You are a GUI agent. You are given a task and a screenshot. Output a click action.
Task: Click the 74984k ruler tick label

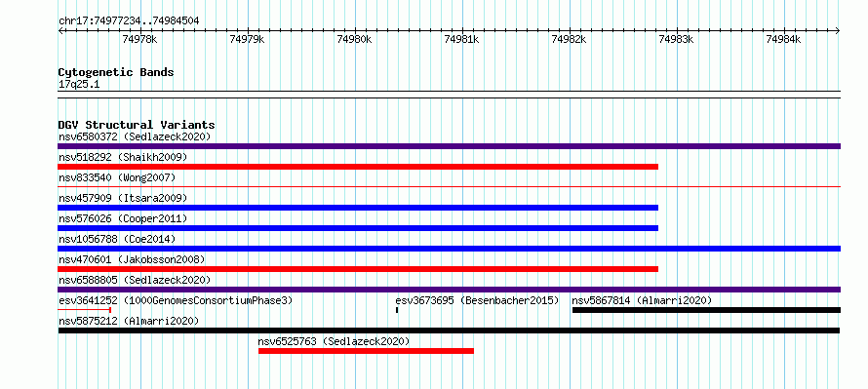pos(784,40)
